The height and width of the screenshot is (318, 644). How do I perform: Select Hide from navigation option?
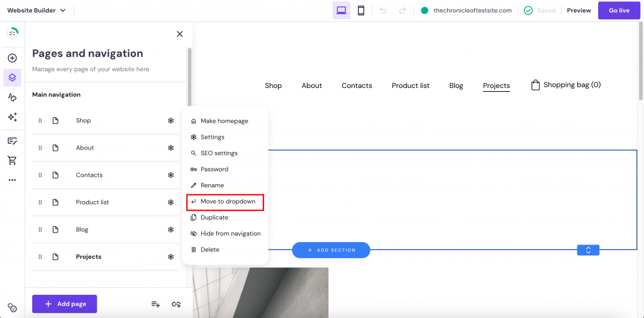coord(230,234)
